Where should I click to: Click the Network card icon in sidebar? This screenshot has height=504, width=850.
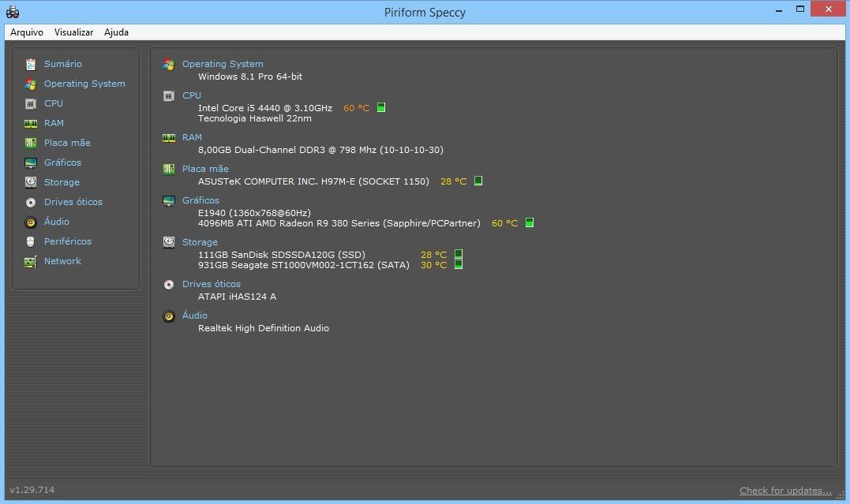(31, 262)
